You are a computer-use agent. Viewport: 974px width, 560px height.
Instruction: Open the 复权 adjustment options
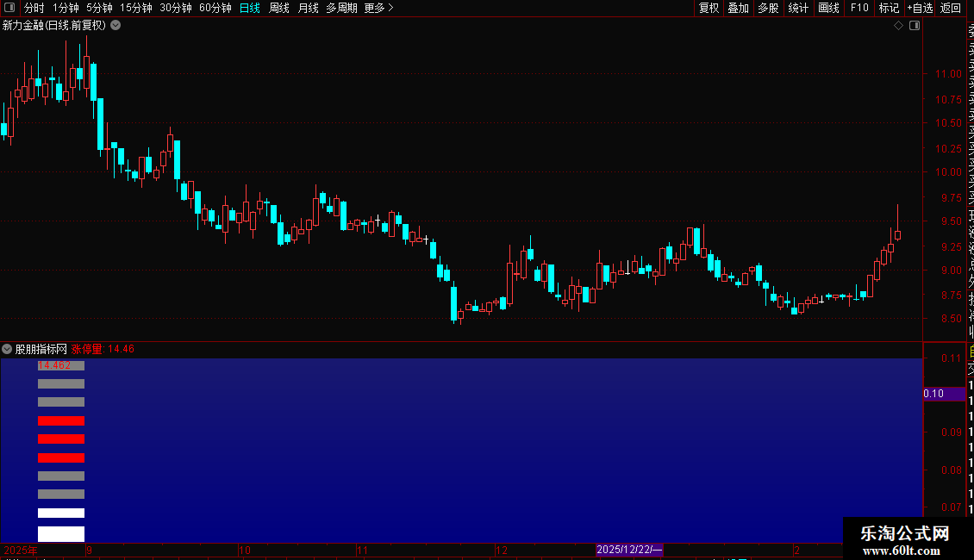[x=709, y=8]
